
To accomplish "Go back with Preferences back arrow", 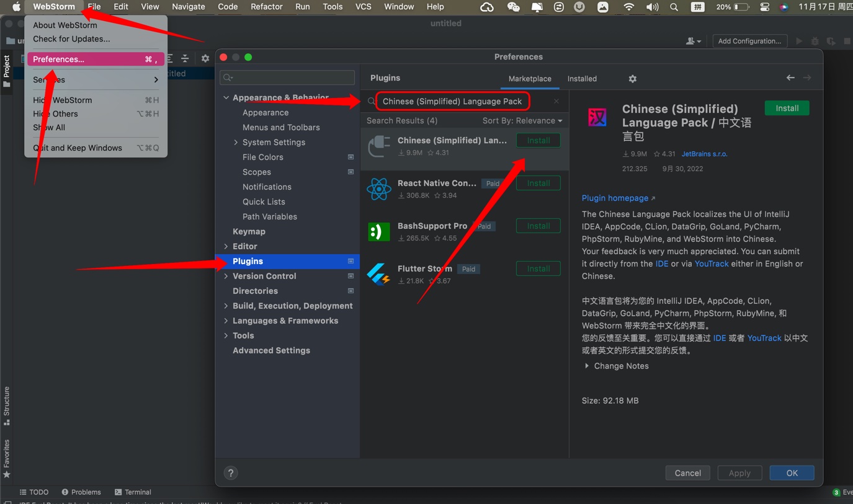I will (790, 77).
